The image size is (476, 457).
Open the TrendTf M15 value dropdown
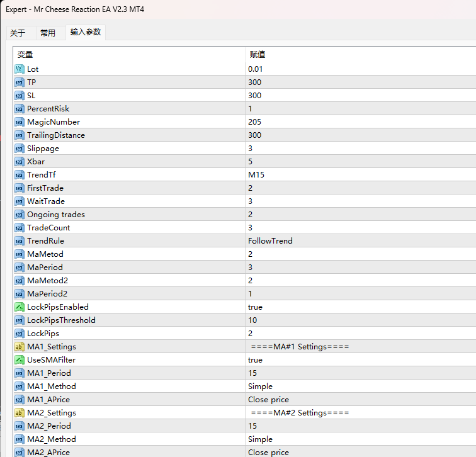(x=361, y=175)
